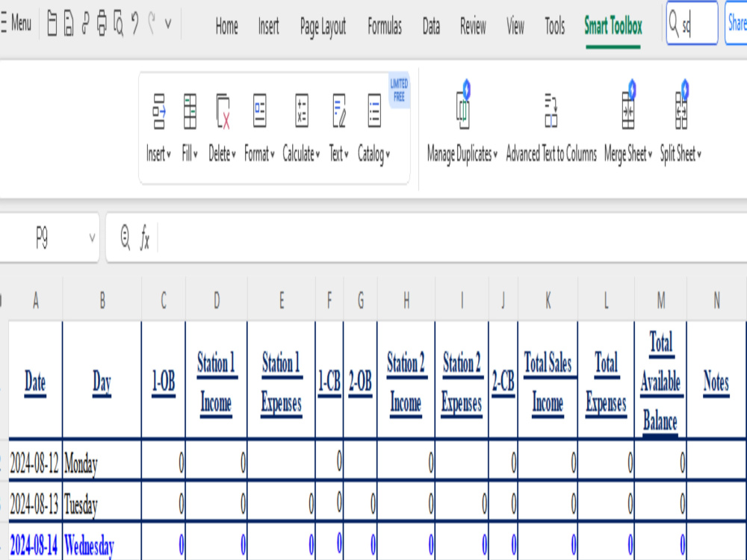This screenshot has width=747, height=560.
Task: Click the fx Insert Function icon
Action: click(x=145, y=237)
